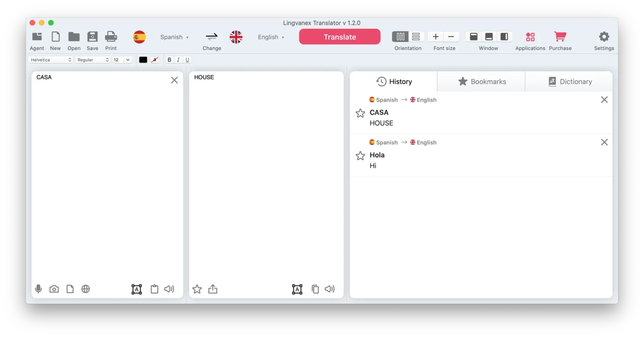Clear source text with X
The image size is (644, 338).
tap(174, 80)
